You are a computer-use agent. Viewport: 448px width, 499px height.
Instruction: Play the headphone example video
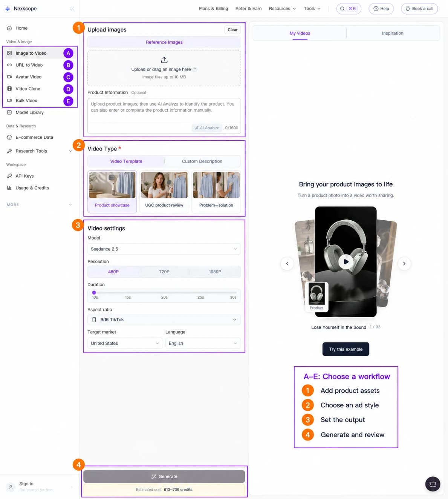[346, 261]
